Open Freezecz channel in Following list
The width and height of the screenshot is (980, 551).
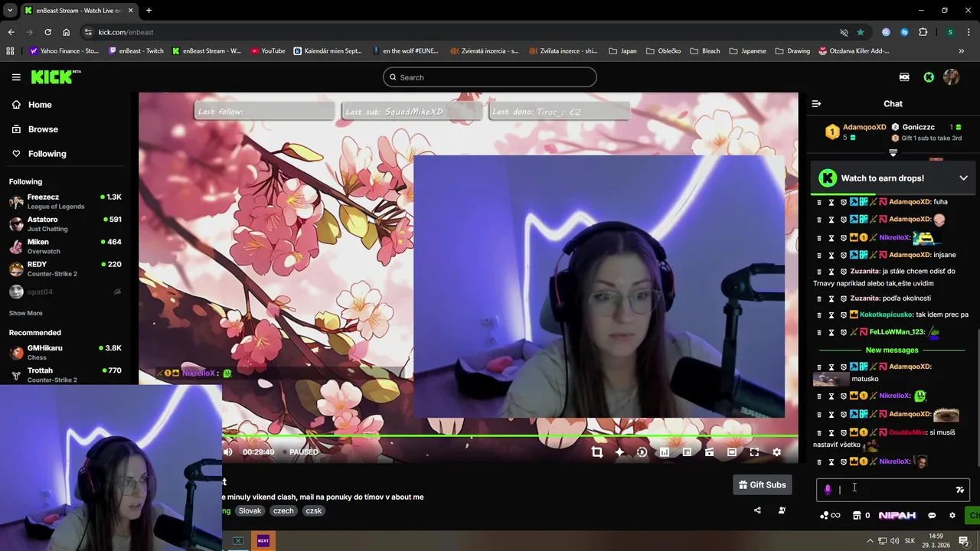(65, 201)
